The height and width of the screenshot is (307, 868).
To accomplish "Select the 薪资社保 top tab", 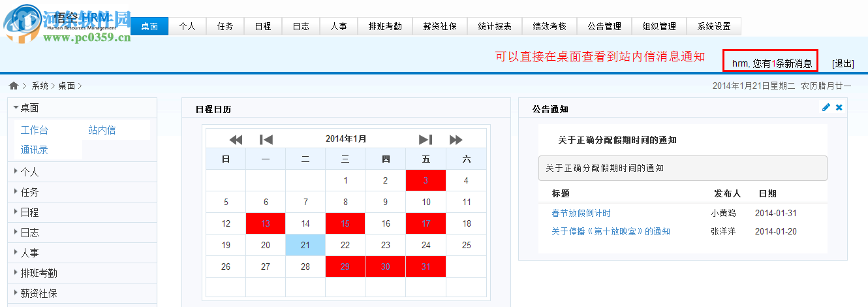I will tap(440, 26).
